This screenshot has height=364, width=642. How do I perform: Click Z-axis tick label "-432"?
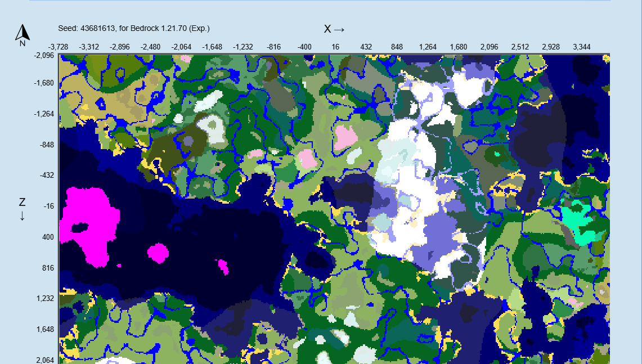coord(47,175)
